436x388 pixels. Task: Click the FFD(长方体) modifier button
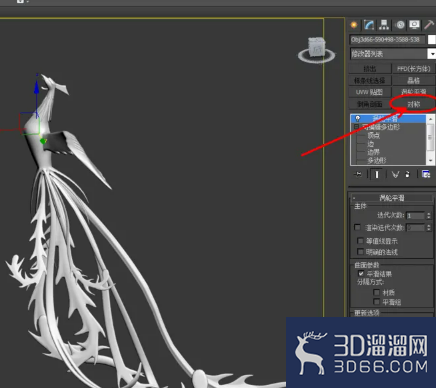(414, 69)
